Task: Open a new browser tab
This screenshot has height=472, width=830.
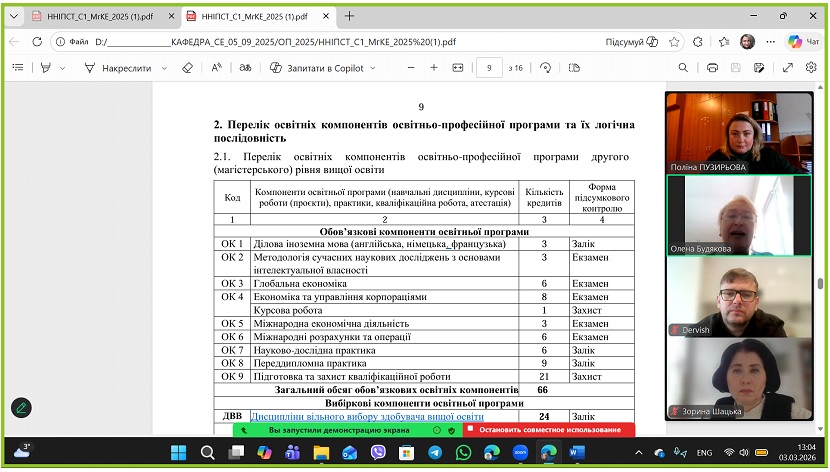Action: tap(349, 16)
